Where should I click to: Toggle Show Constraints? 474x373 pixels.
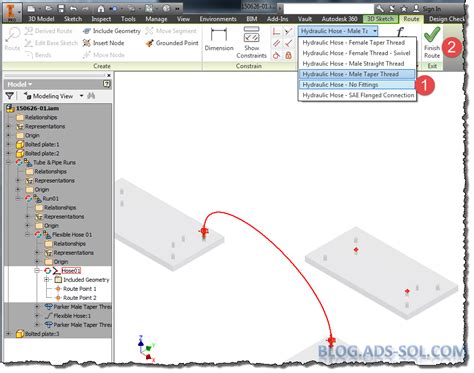click(251, 42)
